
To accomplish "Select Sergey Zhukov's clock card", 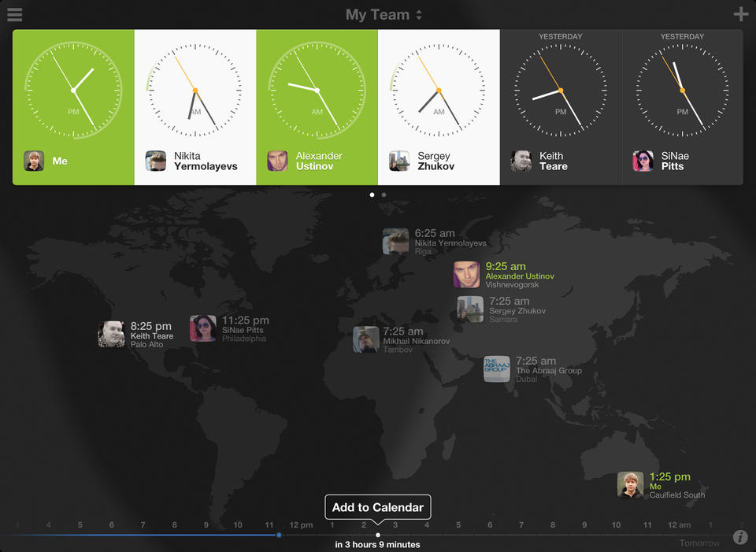I will (x=439, y=107).
